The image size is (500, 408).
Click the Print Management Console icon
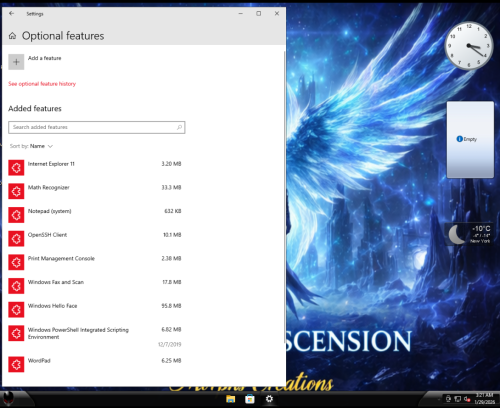click(16, 262)
